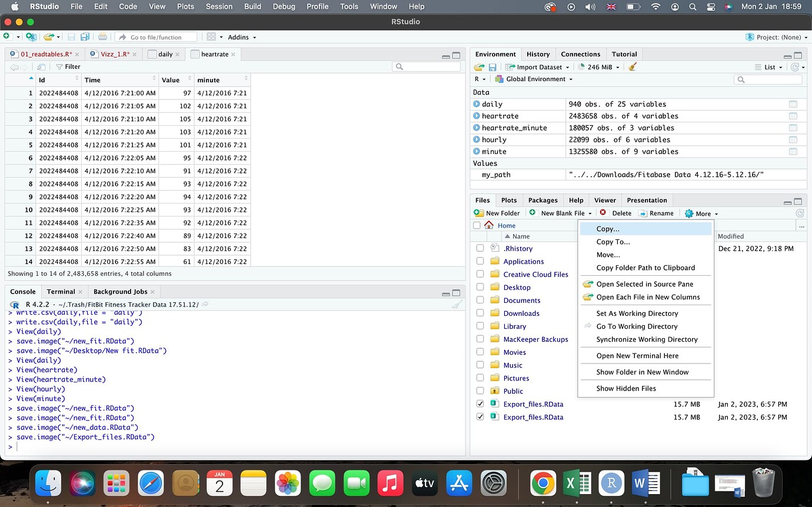Open daily data grid from Environment pane
The height and width of the screenshot is (507, 812).
pyautogui.click(x=793, y=104)
